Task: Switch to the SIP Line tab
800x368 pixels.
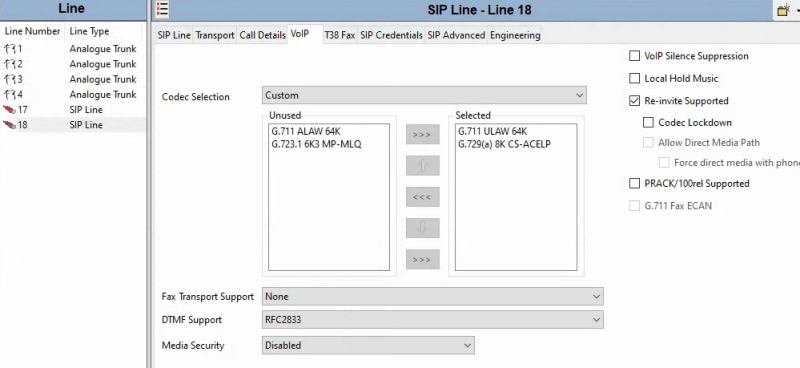Action: point(173,35)
